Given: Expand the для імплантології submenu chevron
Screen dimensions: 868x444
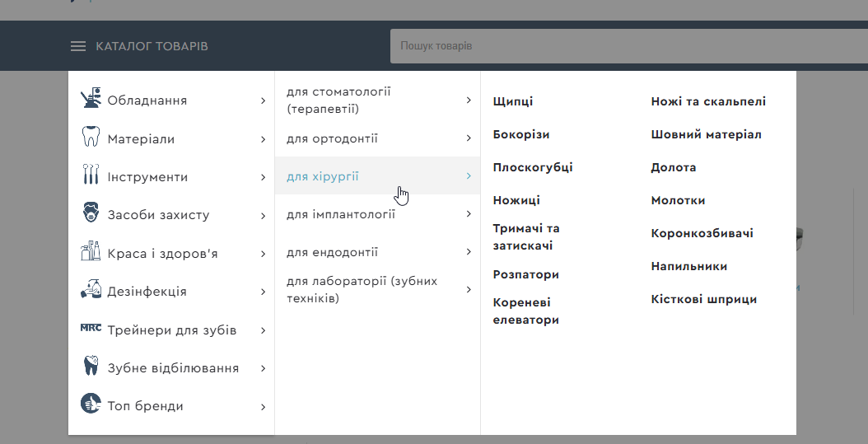Looking at the screenshot, I should click(469, 214).
